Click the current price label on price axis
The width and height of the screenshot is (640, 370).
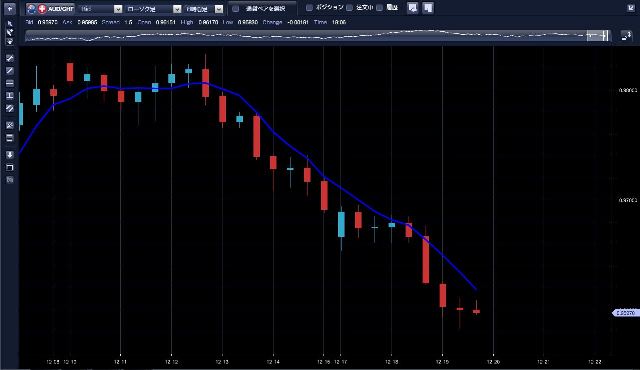tap(625, 313)
